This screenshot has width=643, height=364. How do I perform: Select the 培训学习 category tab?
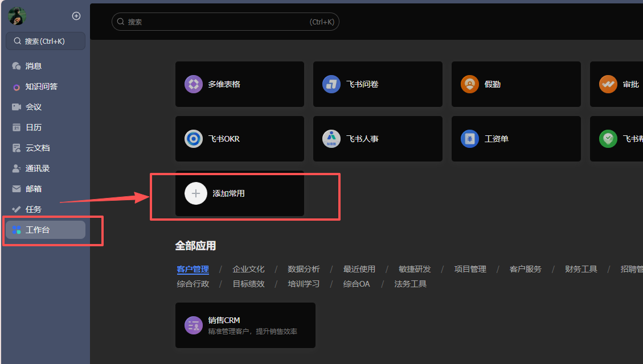pos(304,284)
